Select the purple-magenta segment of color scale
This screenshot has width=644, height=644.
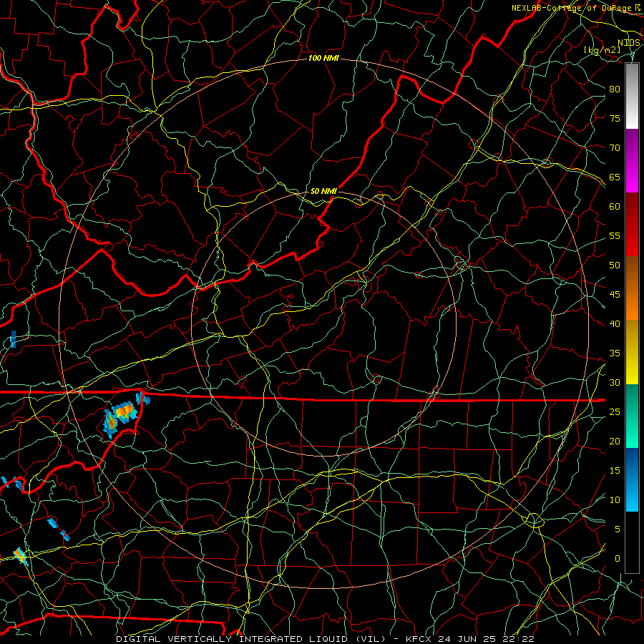[632, 161]
